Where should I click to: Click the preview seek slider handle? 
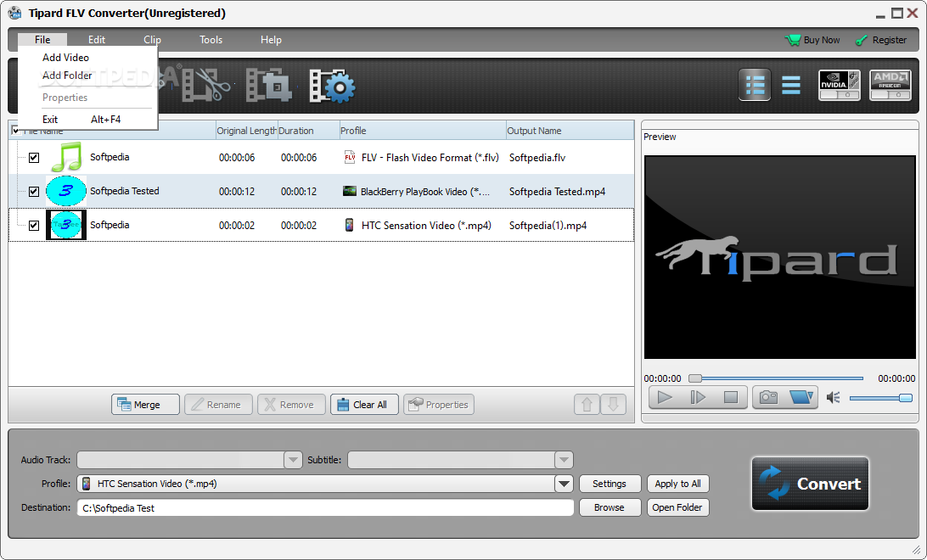[695, 378]
